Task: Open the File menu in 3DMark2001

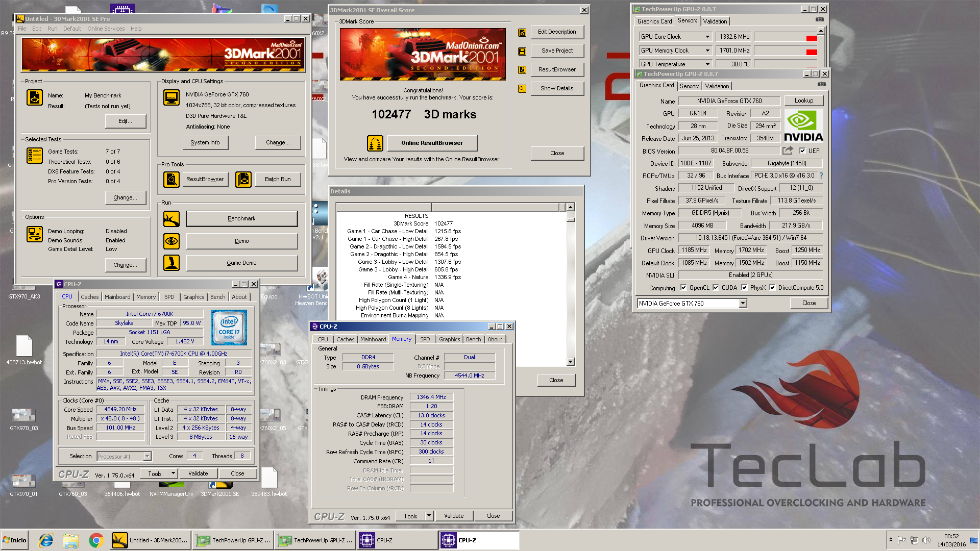Action: tap(22, 29)
